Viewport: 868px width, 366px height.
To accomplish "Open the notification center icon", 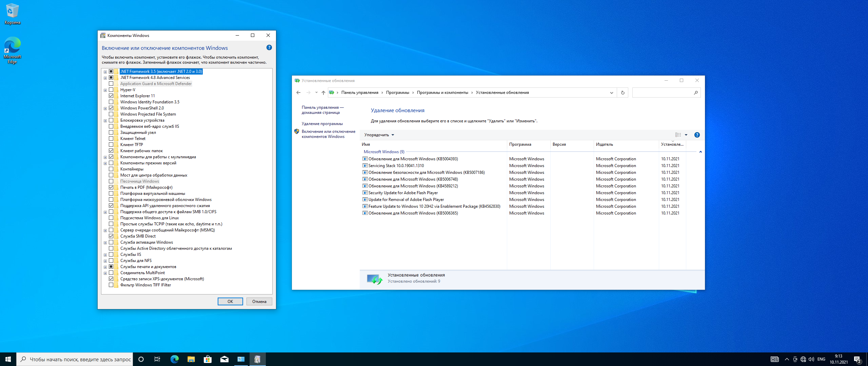I will (x=857, y=359).
